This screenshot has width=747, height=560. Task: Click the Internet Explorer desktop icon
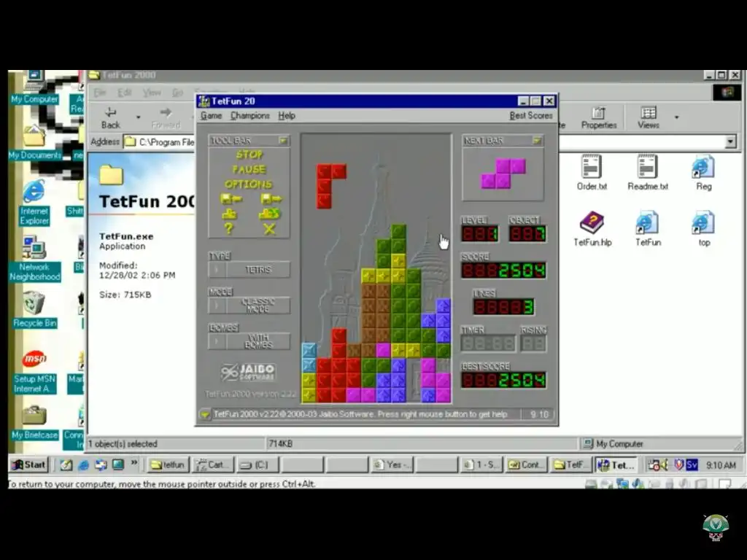(34, 203)
